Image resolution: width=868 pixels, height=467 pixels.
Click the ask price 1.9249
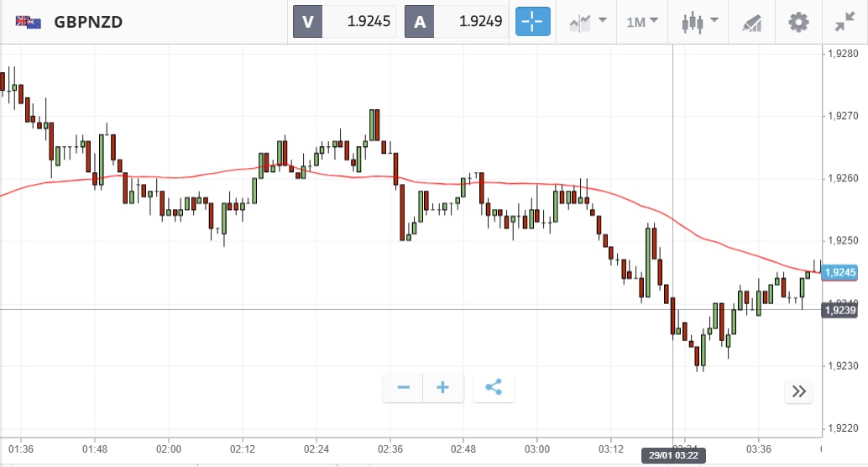473,22
